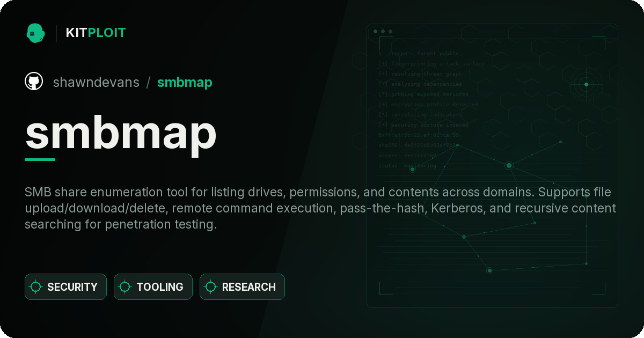
Task: Click the 'status: monitoring' terminal line
Action: (x=407, y=166)
